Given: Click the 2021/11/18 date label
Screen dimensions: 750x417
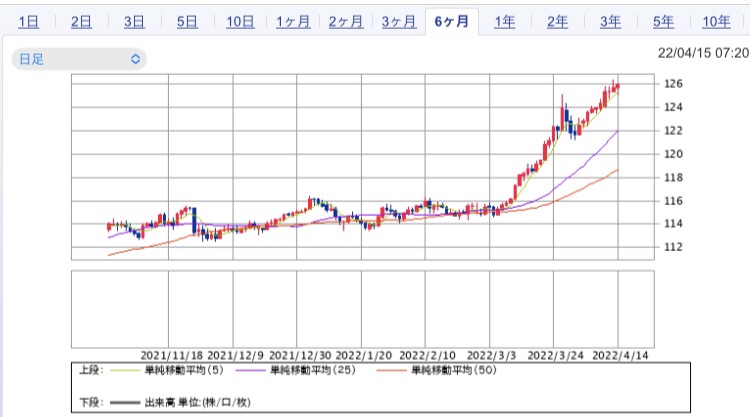Looking at the screenshot, I should pos(172,355).
